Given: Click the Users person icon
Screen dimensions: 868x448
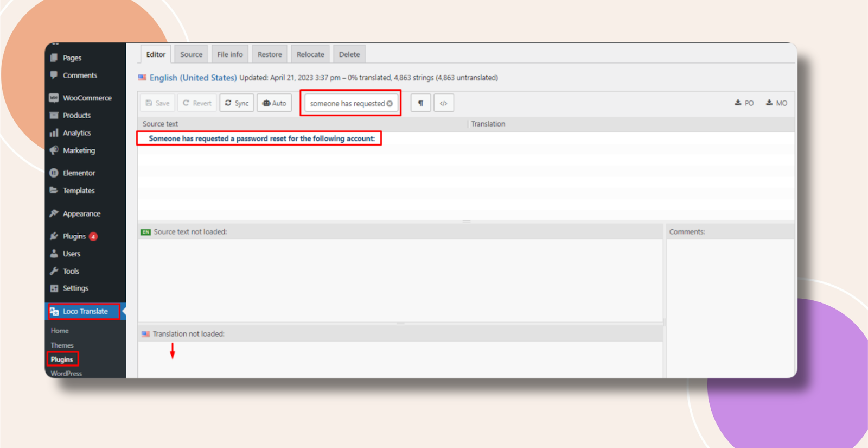Looking at the screenshot, I should (54, 254).
